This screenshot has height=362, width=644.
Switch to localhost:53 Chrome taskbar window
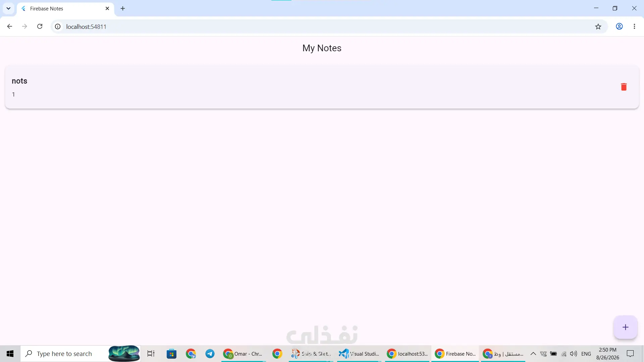click(407, 354)
